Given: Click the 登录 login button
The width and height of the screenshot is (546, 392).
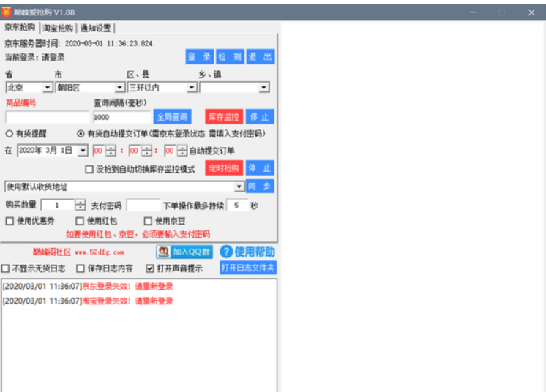Looking at the screenshot, I should tap(200, 56).
